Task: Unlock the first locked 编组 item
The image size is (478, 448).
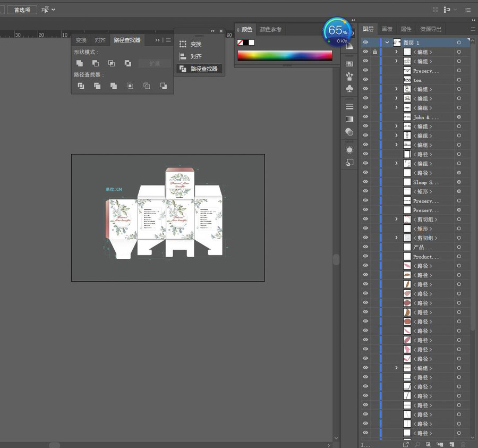Action: (375, 52)
